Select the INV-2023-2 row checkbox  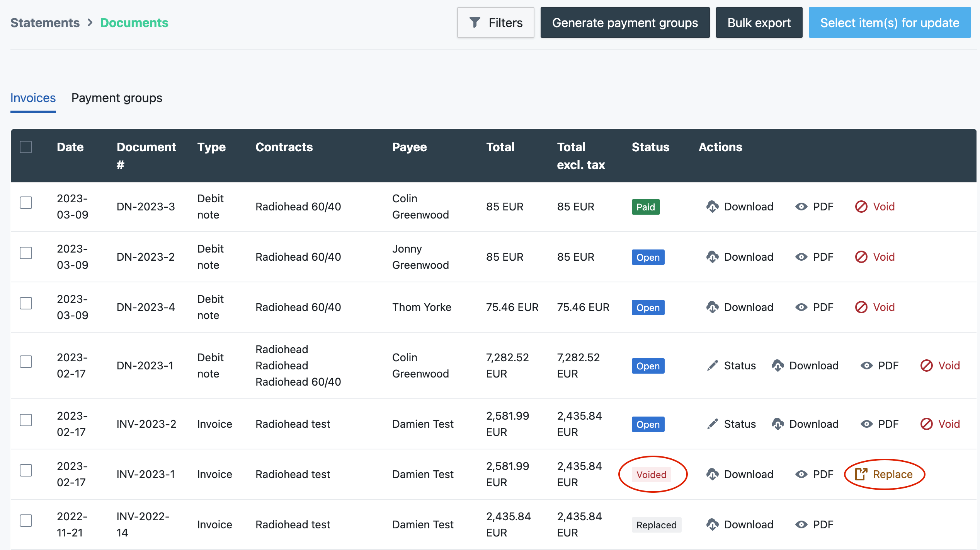(x=26, y=420)
